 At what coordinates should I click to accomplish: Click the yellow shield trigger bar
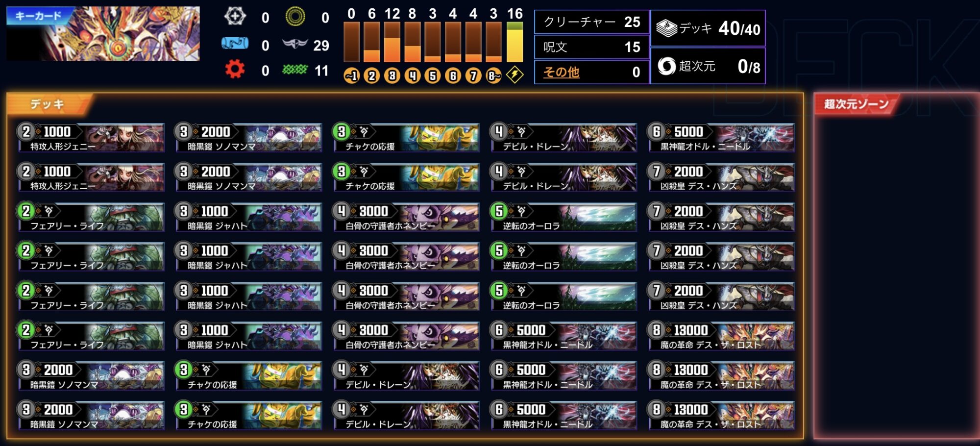pos(514,42)
